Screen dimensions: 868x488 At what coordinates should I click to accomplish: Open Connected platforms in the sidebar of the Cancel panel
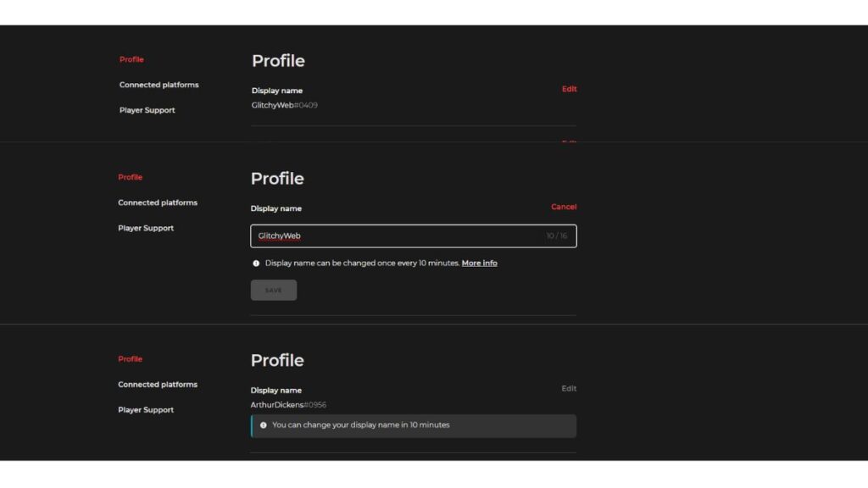point(158,202)
